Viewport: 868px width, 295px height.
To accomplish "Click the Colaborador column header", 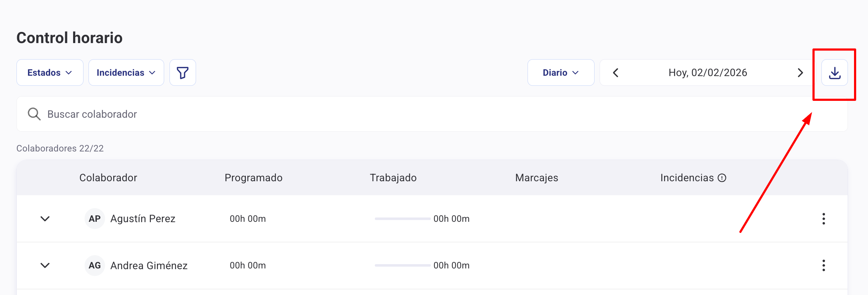I will click(108, 178).
